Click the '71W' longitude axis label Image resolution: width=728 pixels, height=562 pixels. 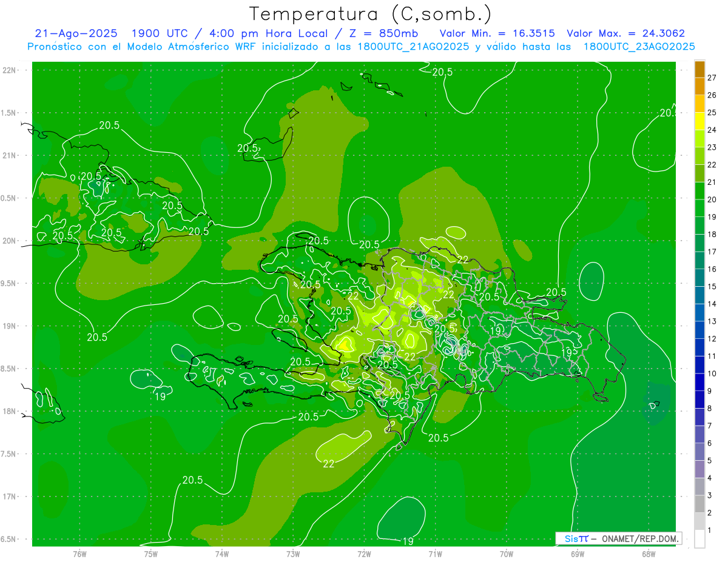coord(435,554)
